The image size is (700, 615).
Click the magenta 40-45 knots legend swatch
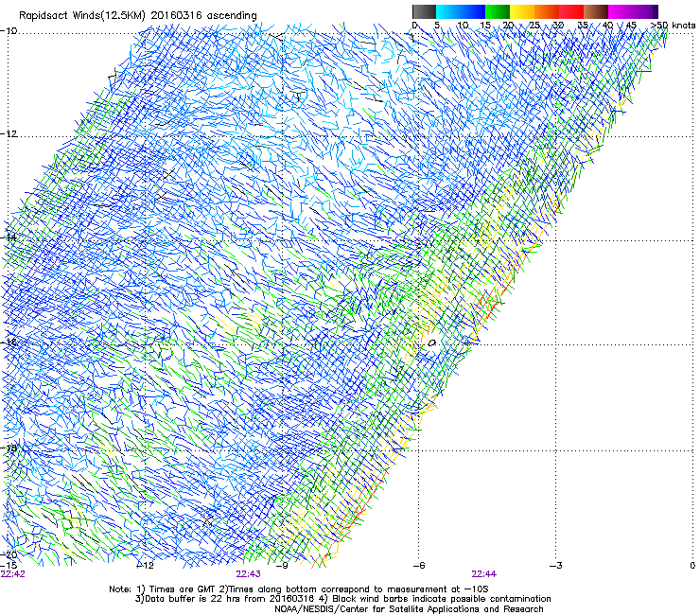tap(621, 11)
